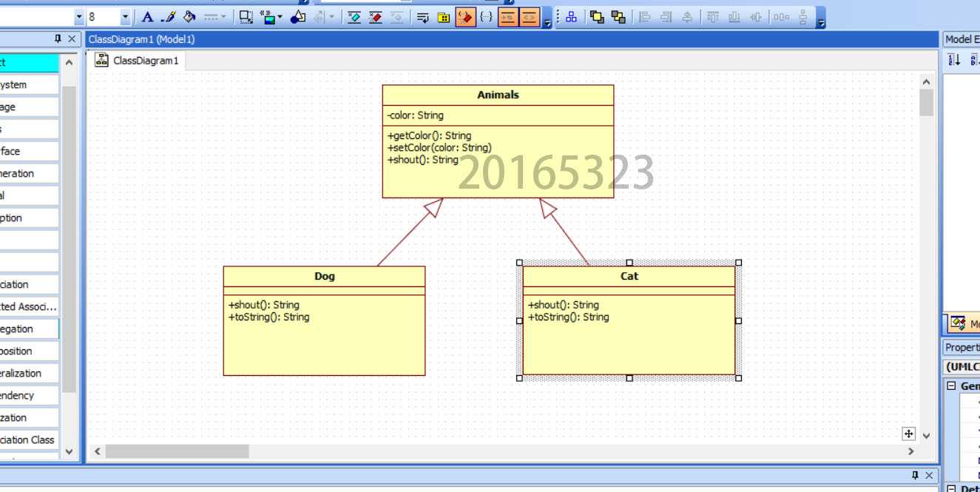Select the Aggregation tool in toolbox
This screenshot has height=492, width=980.
coord(29,329)
